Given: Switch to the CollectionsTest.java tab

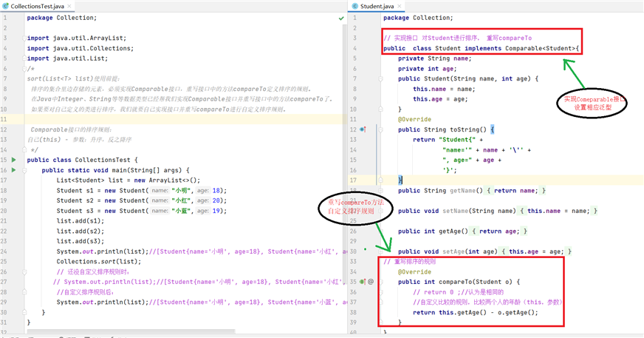Looking at the screenshot, I should [38, 6].
